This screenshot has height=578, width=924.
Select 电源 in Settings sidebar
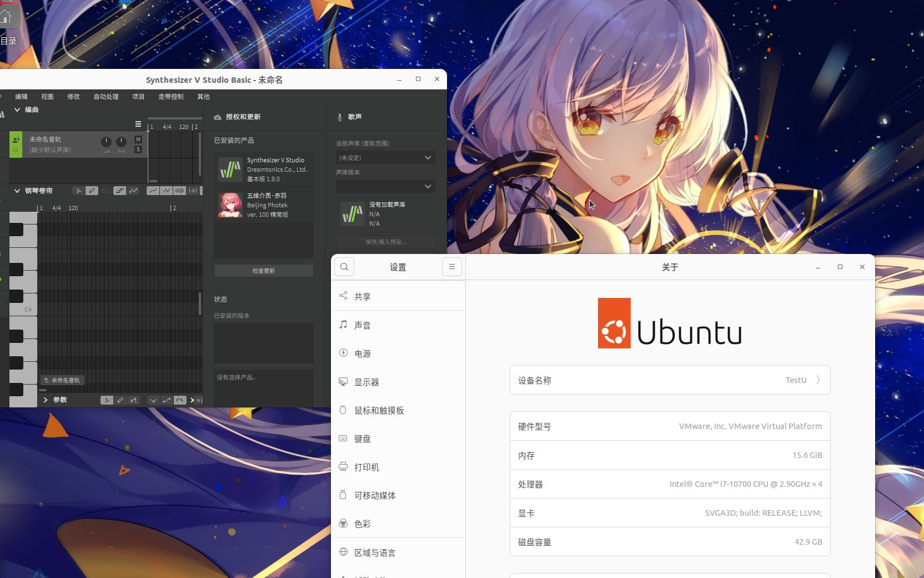point(398,353)
